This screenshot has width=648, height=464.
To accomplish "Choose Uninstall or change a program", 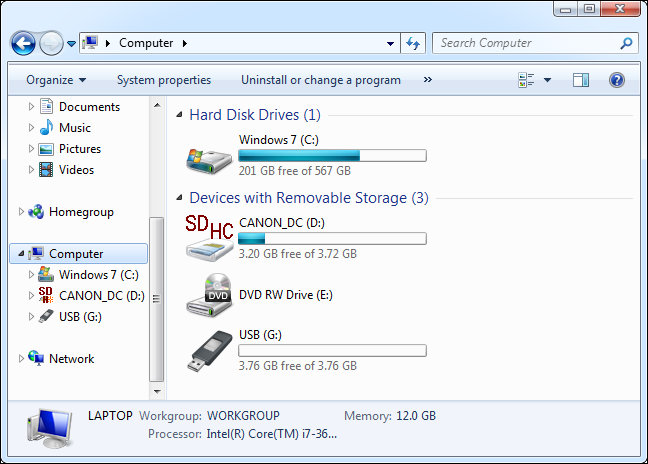I will (x=321, y=80).
